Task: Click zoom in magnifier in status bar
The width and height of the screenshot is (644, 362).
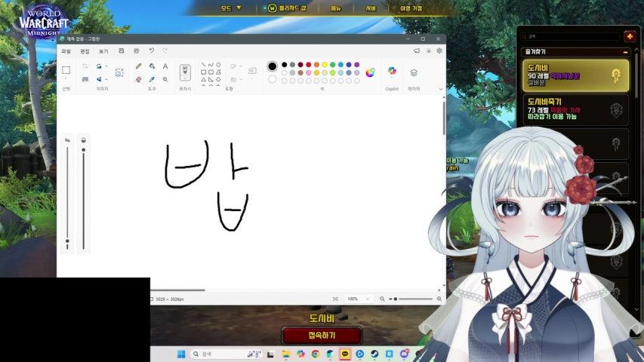Action: 439,299
